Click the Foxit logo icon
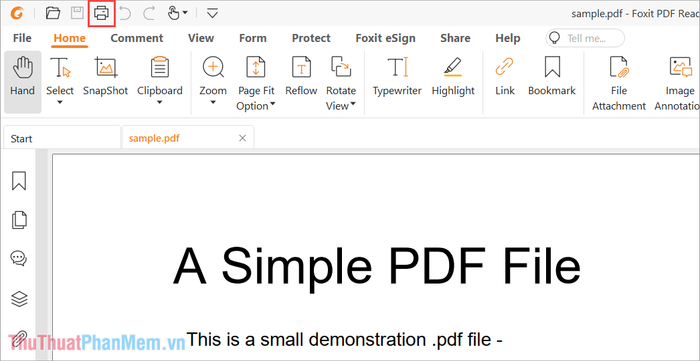700x361 pixels. [x=17, y=13]
